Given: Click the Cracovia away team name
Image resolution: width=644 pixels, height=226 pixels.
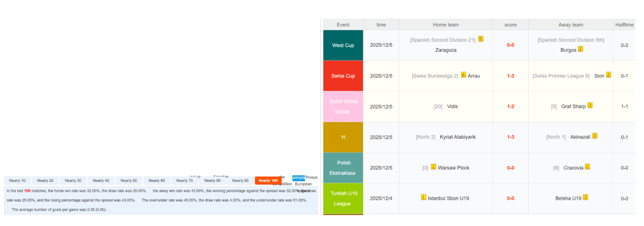Looking at the screenshot, I should 573,168.
